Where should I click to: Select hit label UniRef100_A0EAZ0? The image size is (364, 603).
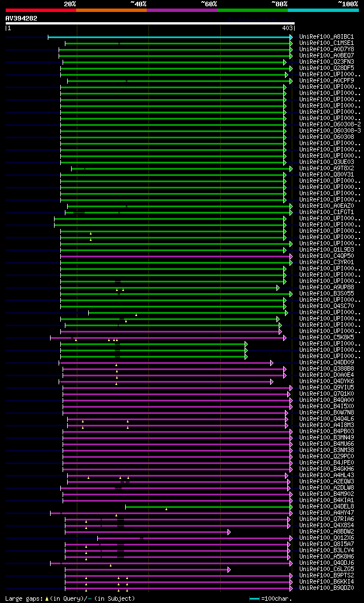pyautogui.click(x=327, y=206)
